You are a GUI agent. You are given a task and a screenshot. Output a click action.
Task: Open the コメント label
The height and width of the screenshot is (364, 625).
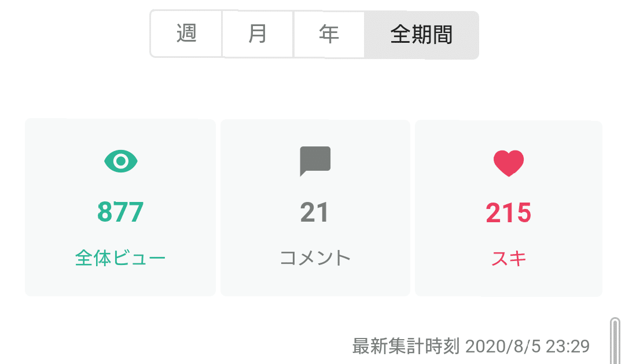click(x=315, y=258)
